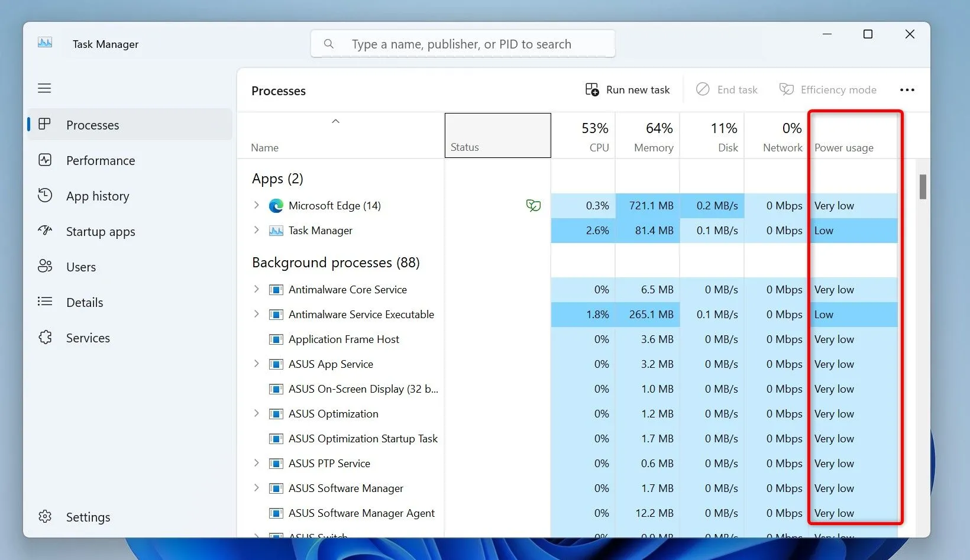Click the Run new task button label
970x560 pixels.
pos(638,90)
